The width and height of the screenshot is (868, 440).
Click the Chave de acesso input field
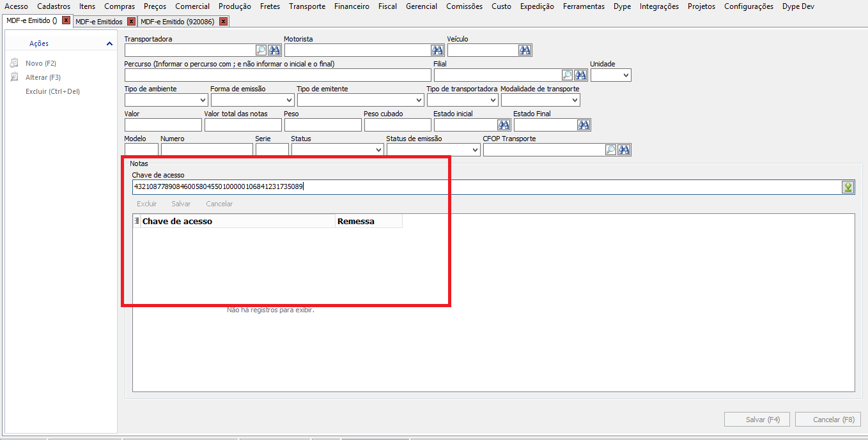tap(486, 186)
